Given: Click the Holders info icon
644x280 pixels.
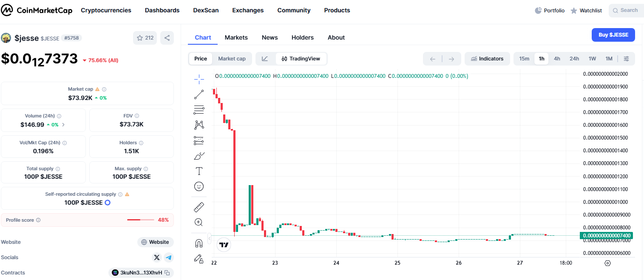Looking at the screenshot, I should coord(141,143).
